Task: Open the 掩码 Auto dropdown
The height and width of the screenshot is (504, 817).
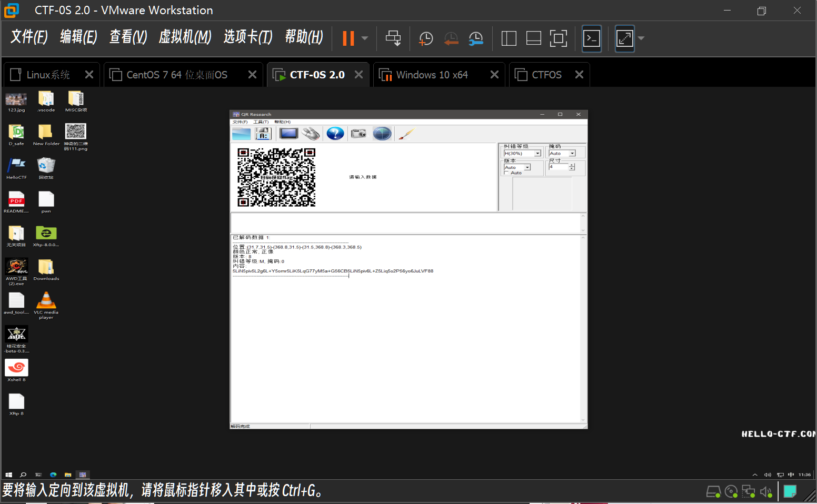Action: point(572,154)
